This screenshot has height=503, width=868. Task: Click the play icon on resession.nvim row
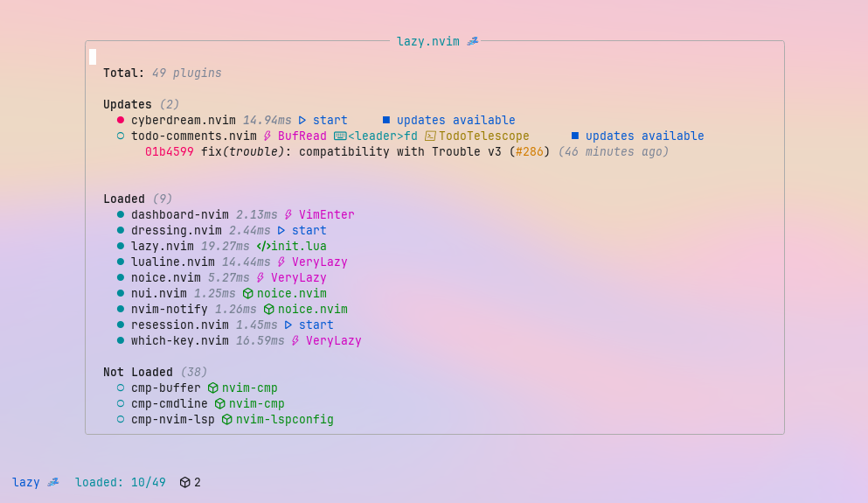288,325
